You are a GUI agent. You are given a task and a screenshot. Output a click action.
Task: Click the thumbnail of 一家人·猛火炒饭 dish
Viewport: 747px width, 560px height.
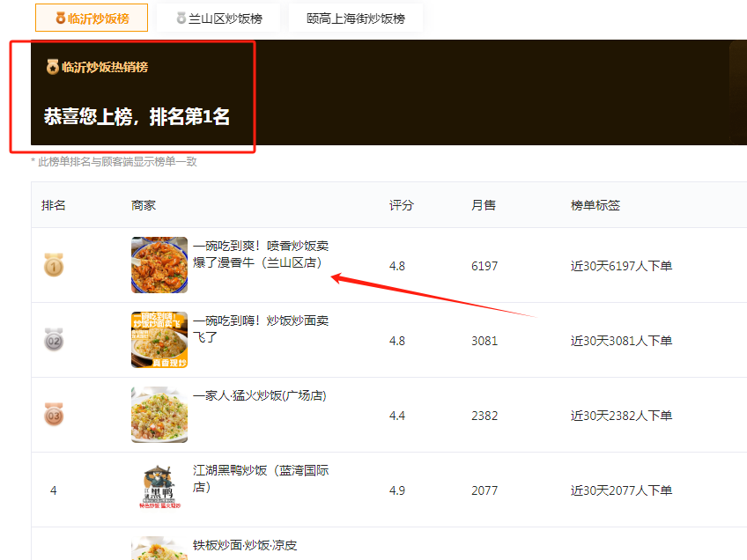pyautogui.click(x=159, y=416)
